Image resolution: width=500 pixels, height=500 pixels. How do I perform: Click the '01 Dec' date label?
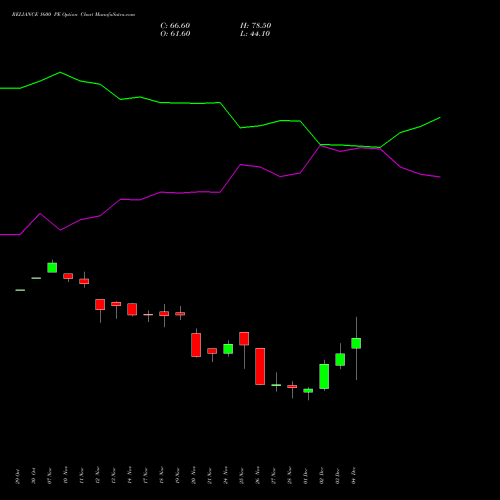click(x=306, y=476)
